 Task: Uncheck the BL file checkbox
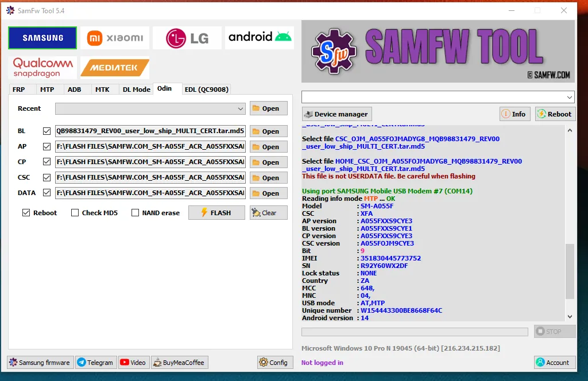(x=47, y=131)
